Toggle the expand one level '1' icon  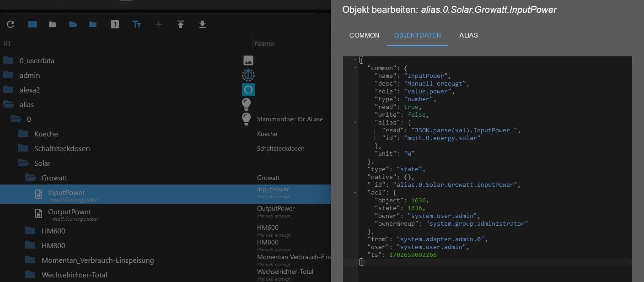(x=115, y=24)
